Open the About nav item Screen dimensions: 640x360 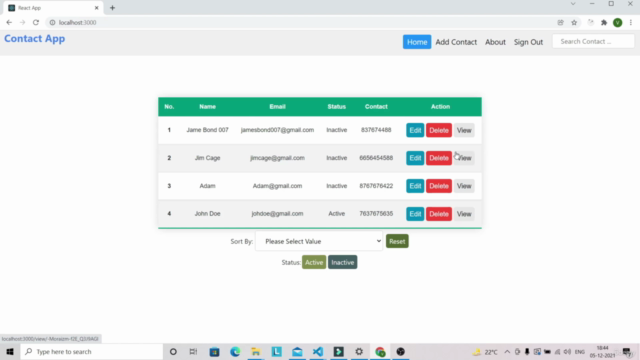coord(495,42)
